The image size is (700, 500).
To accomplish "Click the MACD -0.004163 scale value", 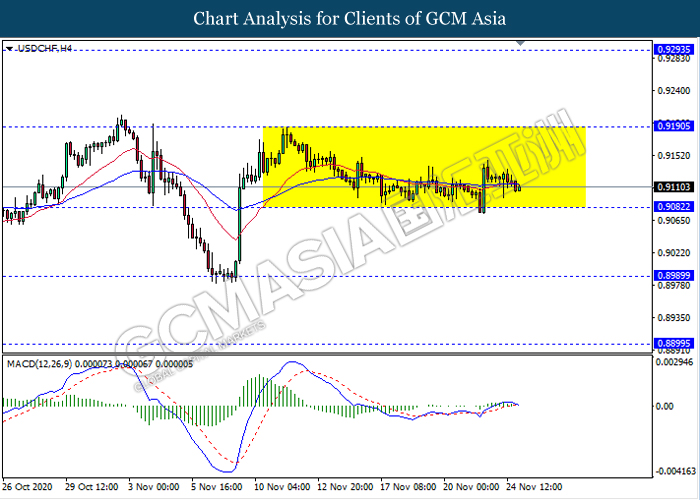I will 675,471.
